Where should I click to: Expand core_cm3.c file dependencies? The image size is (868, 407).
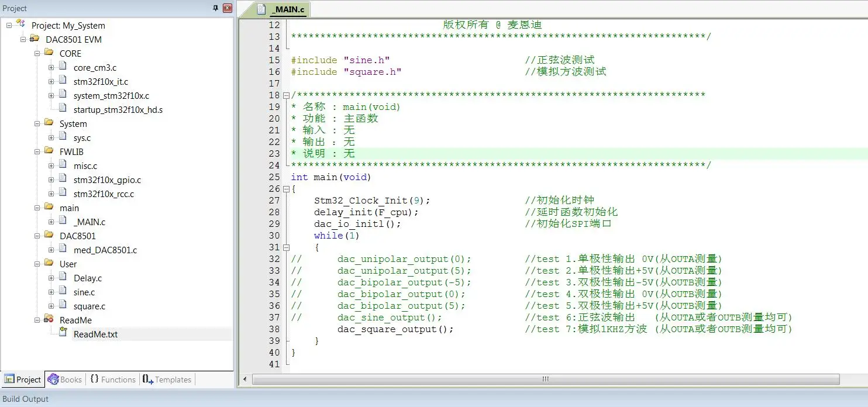tap(51, 67)
